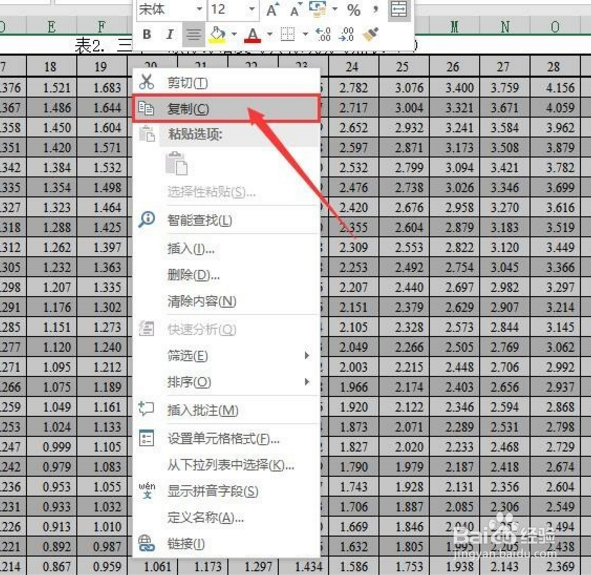Screen dimensions: 591x575
Task: Click merge and center icon
Action: [x=399, y=10]
